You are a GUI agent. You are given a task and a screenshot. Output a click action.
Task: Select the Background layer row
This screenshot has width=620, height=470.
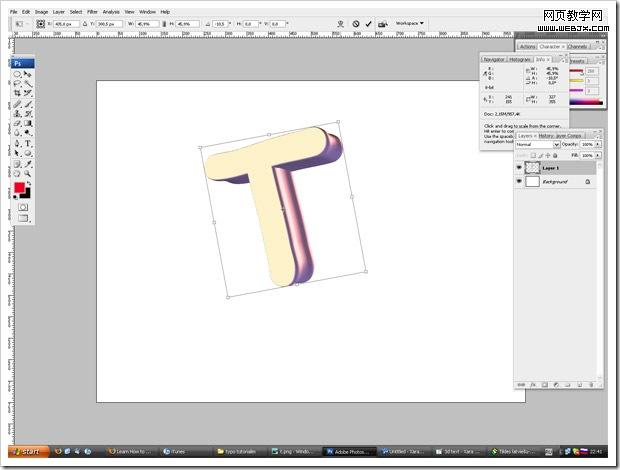click(x=555, y=182)
